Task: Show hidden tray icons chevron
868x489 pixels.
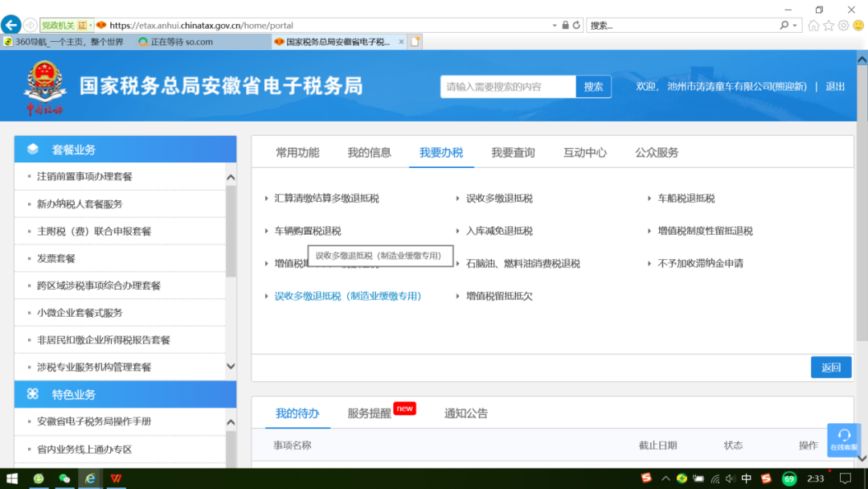Action: pyautogui.click(x=665, y=479)
